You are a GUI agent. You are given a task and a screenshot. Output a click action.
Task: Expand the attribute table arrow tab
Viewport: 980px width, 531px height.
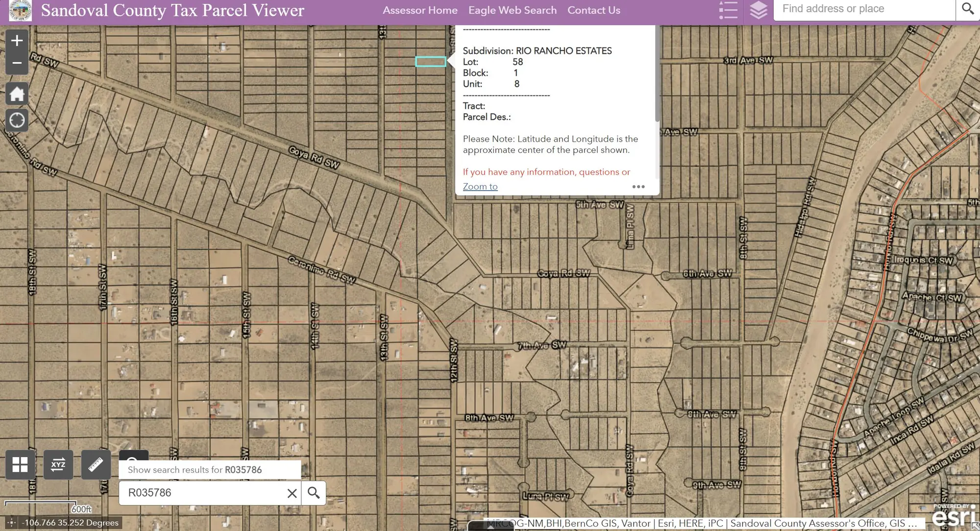click(x=490, y=527)
